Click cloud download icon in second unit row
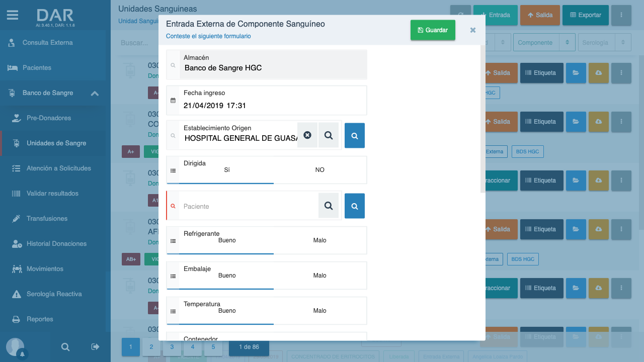644x362 pixels. coord(599,122)
